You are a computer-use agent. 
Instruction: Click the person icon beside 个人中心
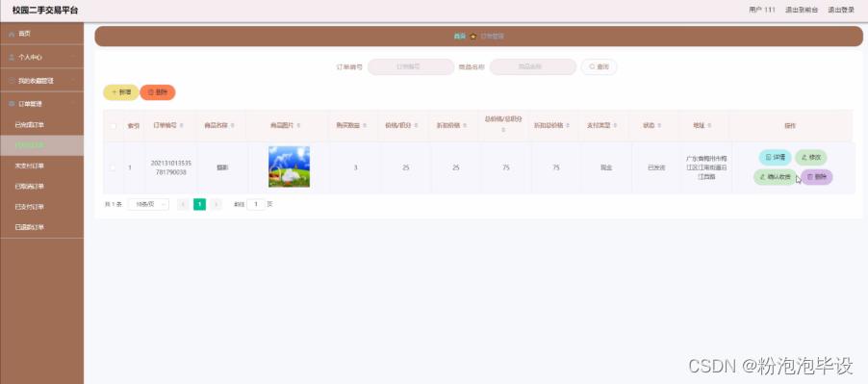click(12, 57)
